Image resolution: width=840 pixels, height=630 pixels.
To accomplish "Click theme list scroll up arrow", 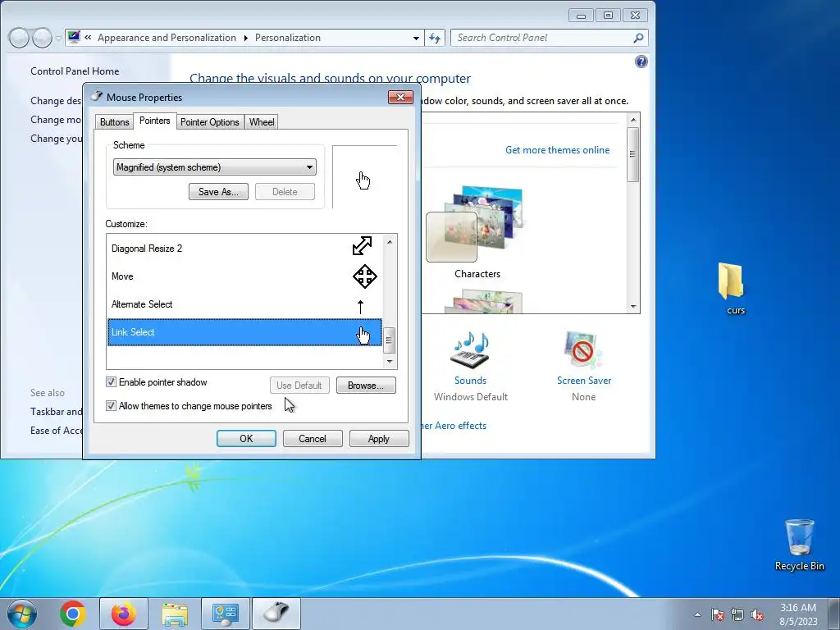I will pyautogui.click(x=633, y=120).
